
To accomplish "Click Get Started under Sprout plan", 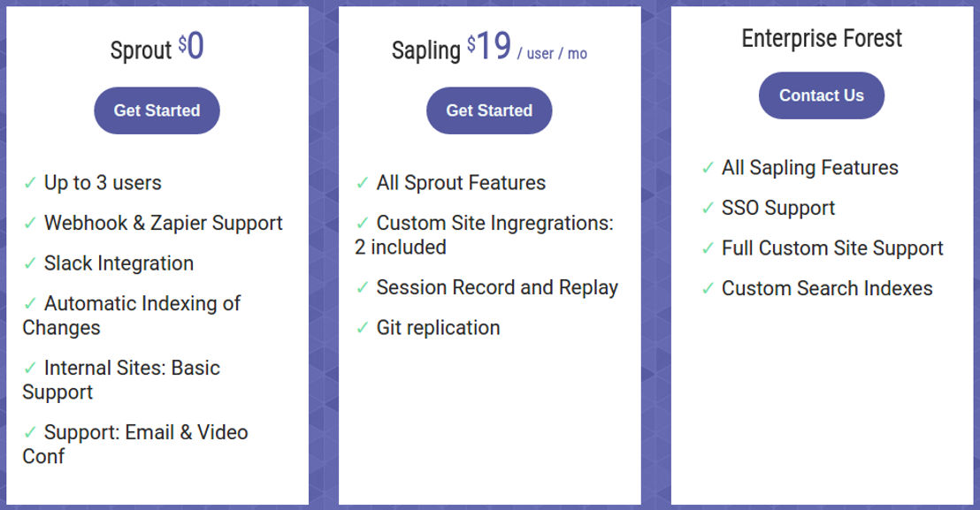I will [157, 110].
